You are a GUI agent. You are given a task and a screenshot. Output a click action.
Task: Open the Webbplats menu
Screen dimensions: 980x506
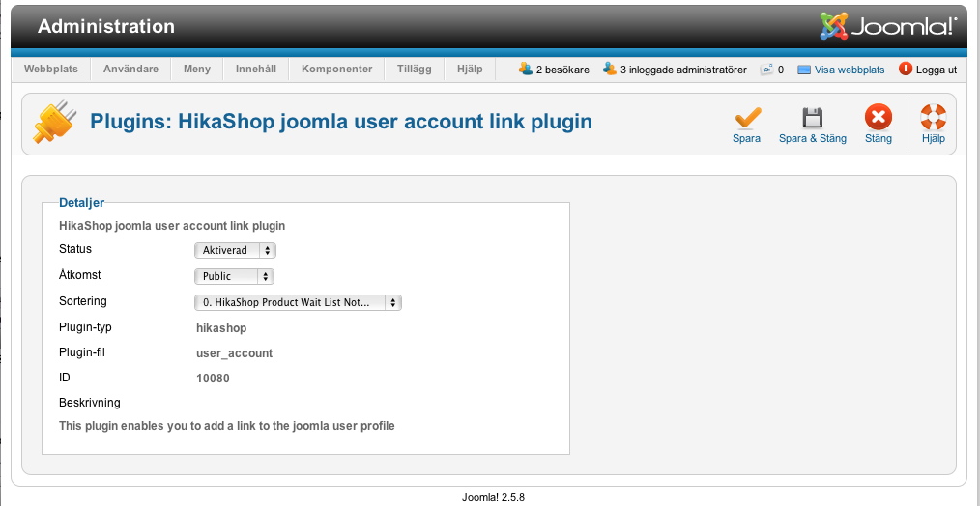tap(51, 70)
